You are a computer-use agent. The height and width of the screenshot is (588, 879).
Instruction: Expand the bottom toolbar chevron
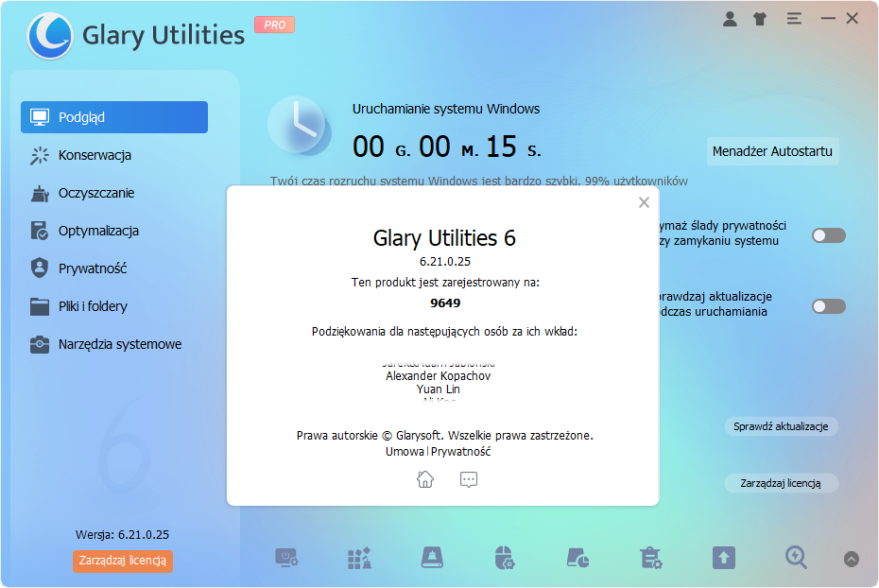click(851, 559)
